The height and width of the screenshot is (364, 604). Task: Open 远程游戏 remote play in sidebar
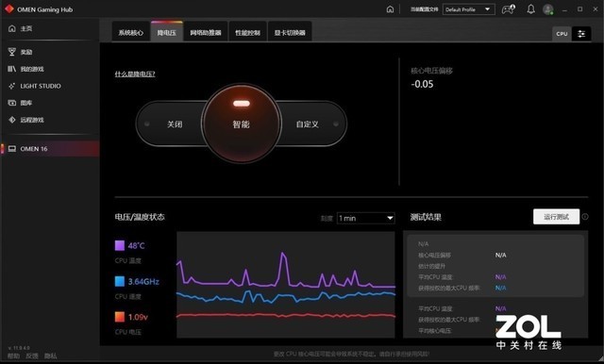point(26,120)
